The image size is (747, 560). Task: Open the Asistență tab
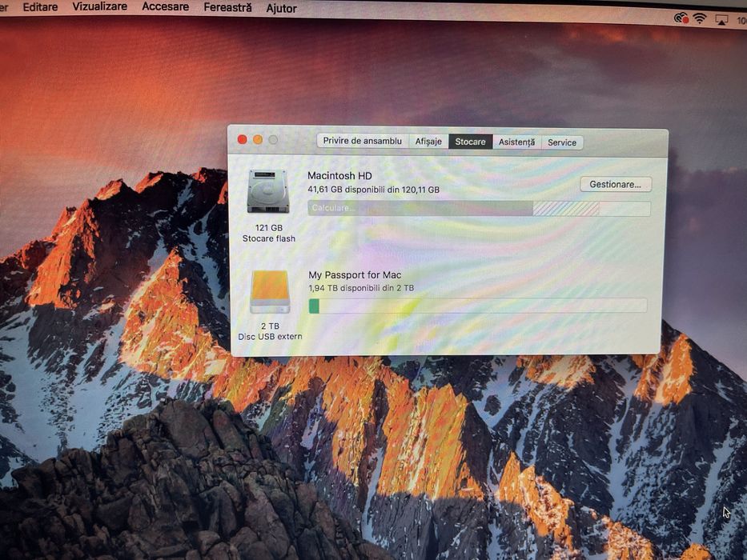click(x=517, y=142)
